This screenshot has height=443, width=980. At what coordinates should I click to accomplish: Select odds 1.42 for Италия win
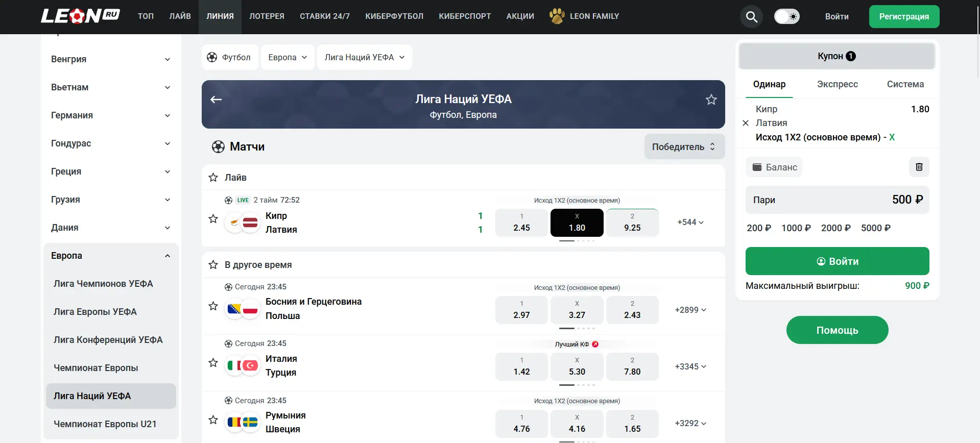tap(521, 366)
